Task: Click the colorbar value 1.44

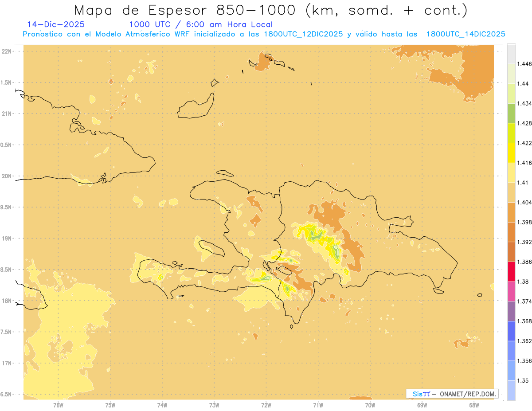Action: (523, 84)
